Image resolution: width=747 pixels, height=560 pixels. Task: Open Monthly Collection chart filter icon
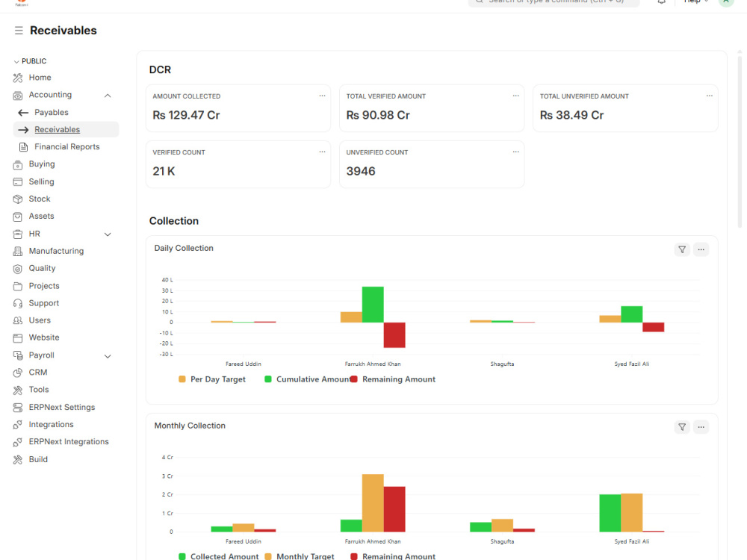pos(682,427)
